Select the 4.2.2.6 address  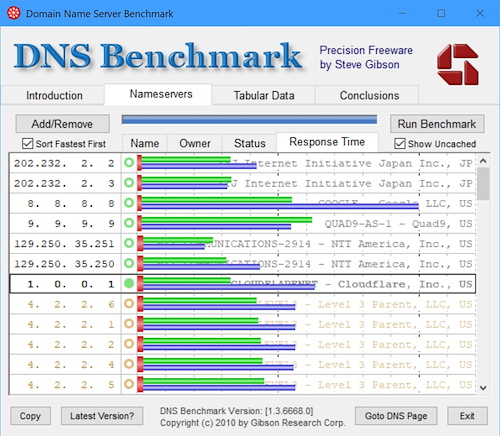71,304
